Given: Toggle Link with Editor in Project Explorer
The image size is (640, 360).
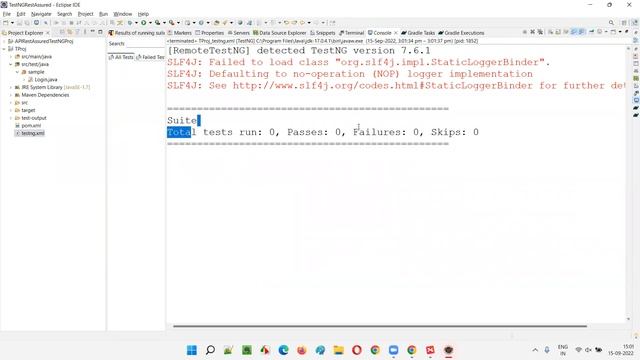Looking at the screenshot, I should (x=70, y=32).
